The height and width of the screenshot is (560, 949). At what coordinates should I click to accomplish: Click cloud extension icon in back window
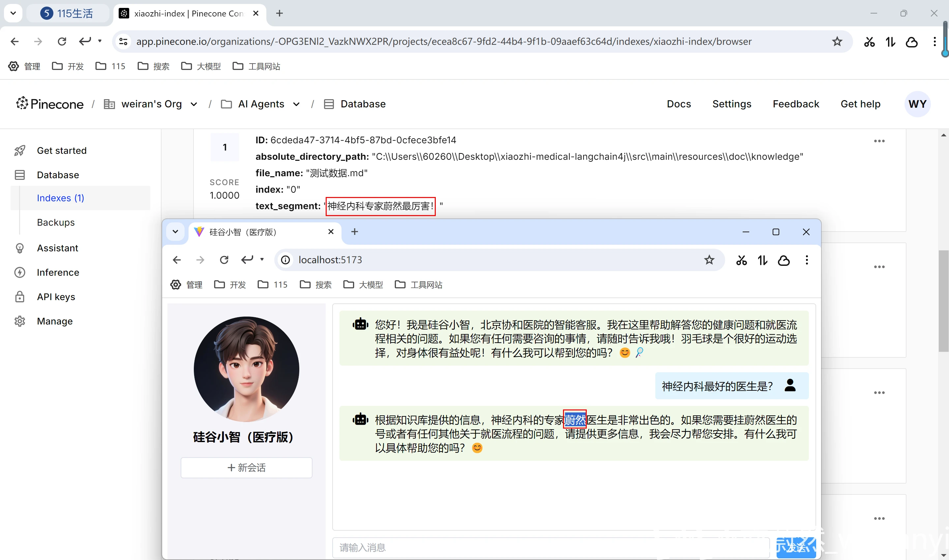pos(912,42)
